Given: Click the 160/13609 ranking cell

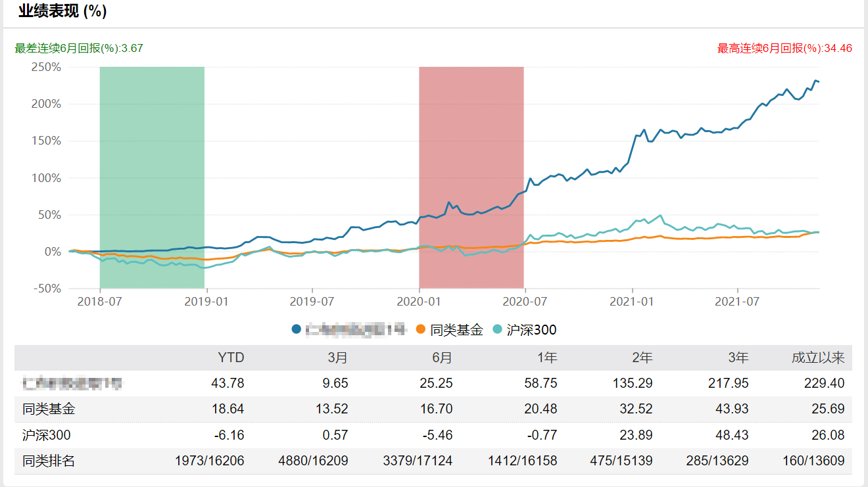Looking at the screenshot, I should [811, 461].
